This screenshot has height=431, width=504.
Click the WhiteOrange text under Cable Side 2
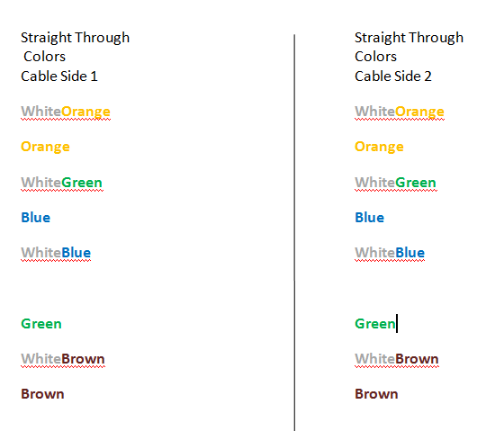[400, 112]
